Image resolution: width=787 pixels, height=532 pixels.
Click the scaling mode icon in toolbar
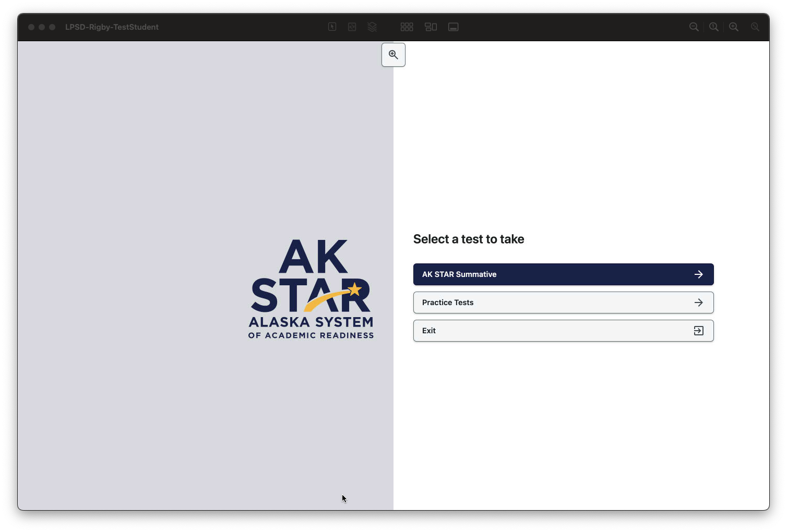pos(352,27)
